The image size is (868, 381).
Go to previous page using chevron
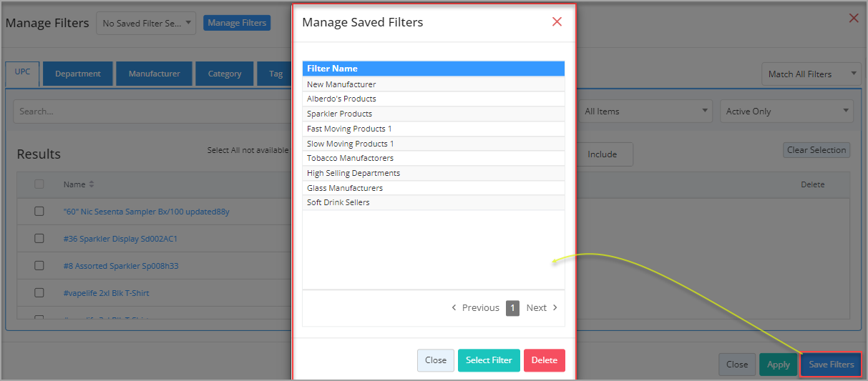454,307
